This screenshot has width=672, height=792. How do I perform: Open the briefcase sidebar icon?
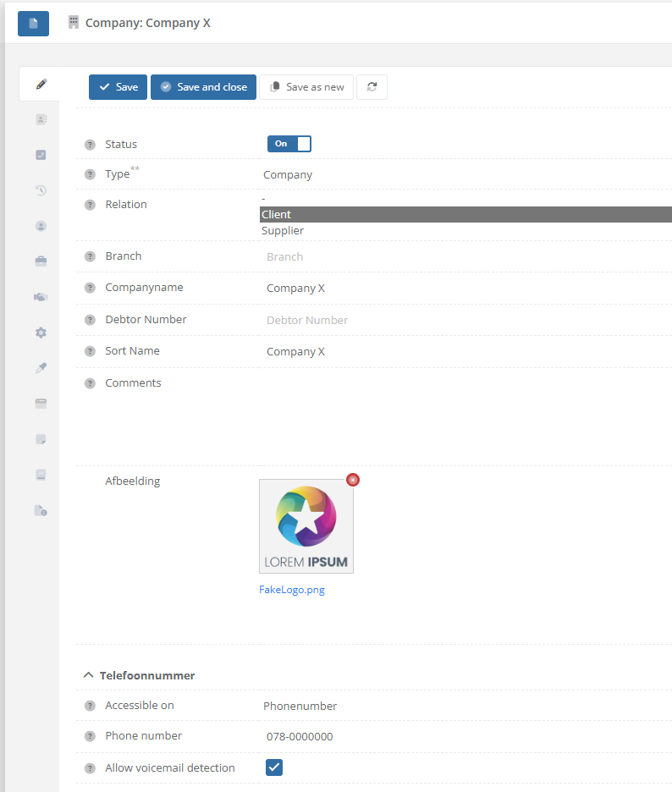coord(41,261)
